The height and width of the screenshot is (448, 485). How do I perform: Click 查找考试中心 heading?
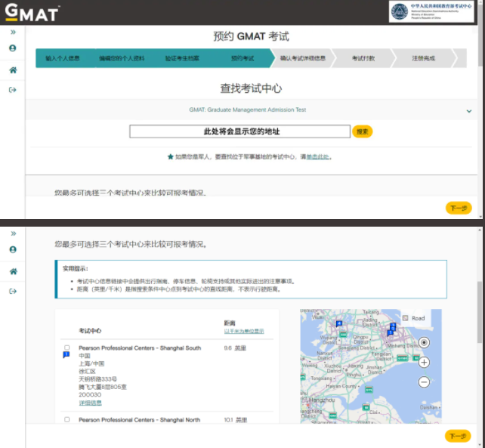(251, 88)
